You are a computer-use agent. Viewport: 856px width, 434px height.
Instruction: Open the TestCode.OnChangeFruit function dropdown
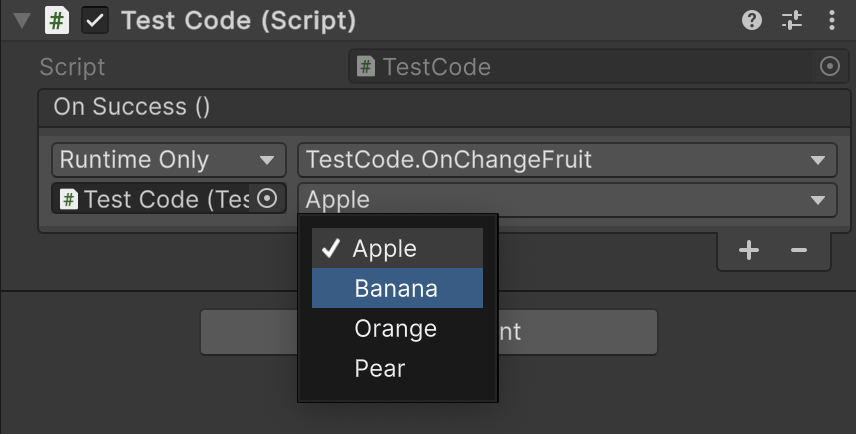[566, 160]
